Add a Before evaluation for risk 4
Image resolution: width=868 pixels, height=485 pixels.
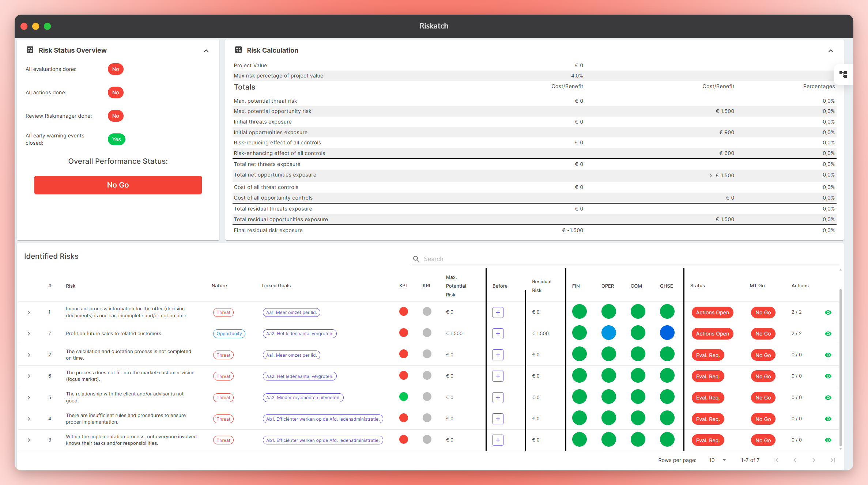[498, 419]
